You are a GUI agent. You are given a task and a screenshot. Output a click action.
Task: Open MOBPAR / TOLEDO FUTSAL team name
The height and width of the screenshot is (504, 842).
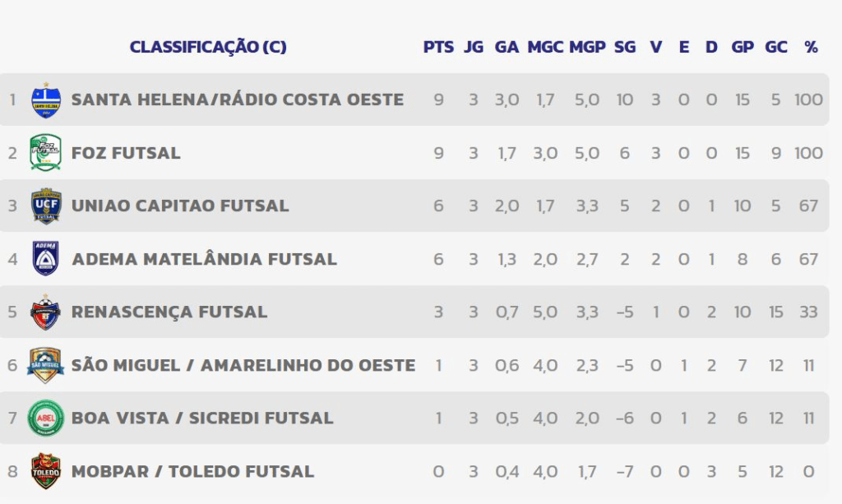click(x=192, y=471)
